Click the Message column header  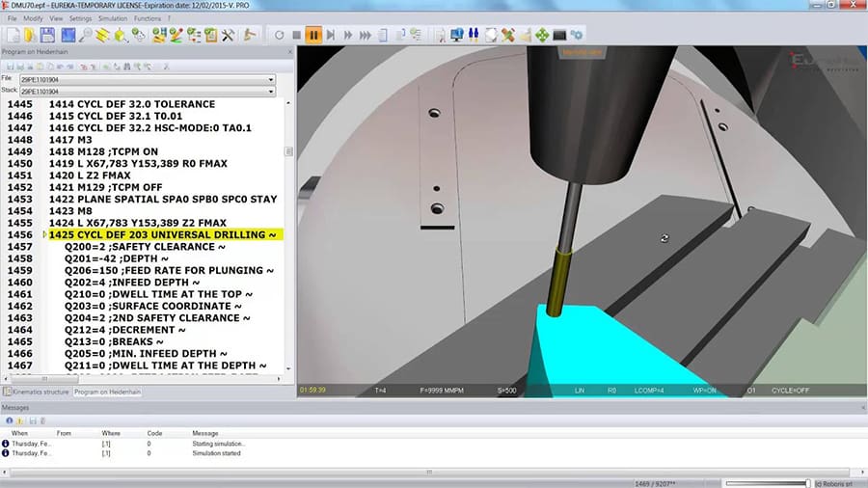coord(205,433)
